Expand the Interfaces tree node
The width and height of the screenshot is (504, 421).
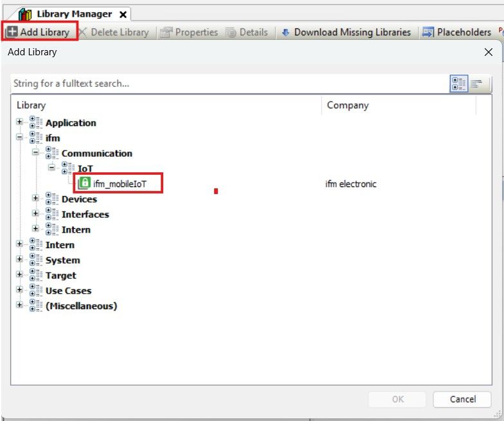(x=35, y=214)
